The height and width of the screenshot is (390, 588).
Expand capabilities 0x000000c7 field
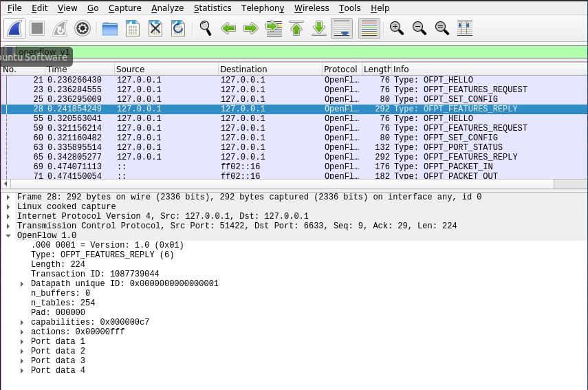[22, 322]
